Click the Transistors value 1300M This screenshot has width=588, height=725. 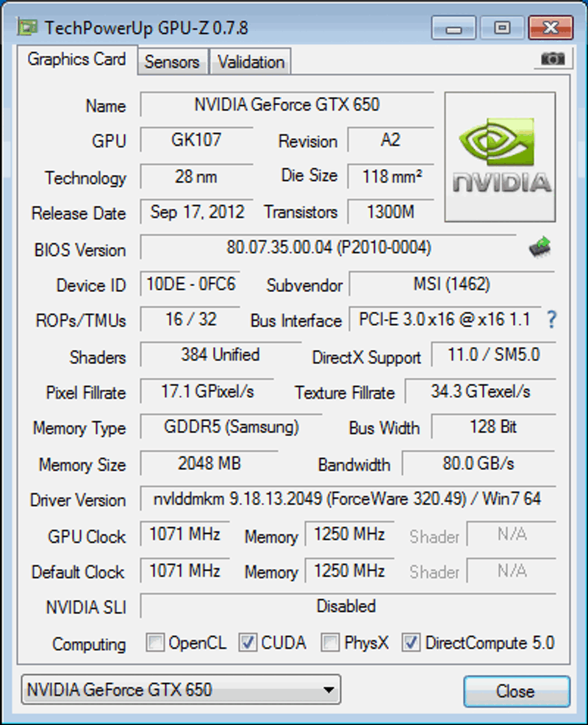coord(390,212)
